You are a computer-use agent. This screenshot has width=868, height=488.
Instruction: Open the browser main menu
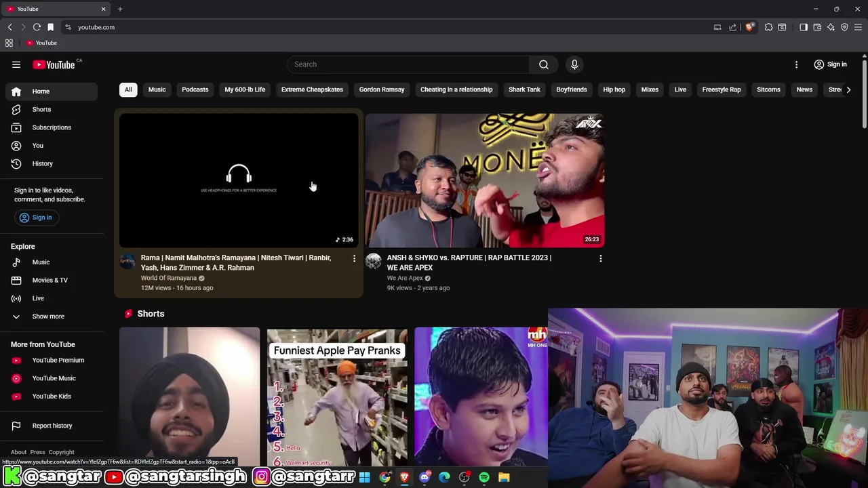coord(858,27)
